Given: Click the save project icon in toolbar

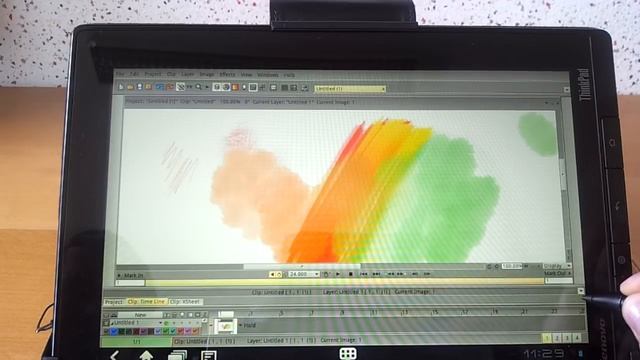Looking at the screenshot, I should coord(140,87).
